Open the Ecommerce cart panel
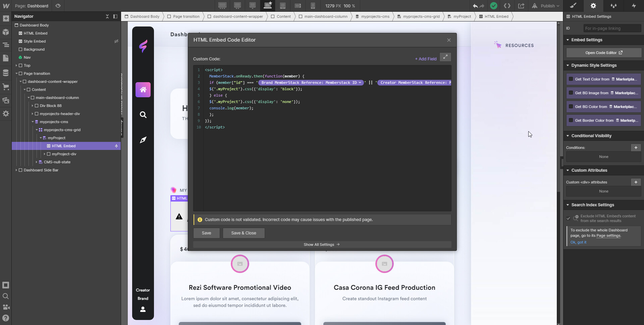Screen dimensions: 644x325 tap(6, 87)
